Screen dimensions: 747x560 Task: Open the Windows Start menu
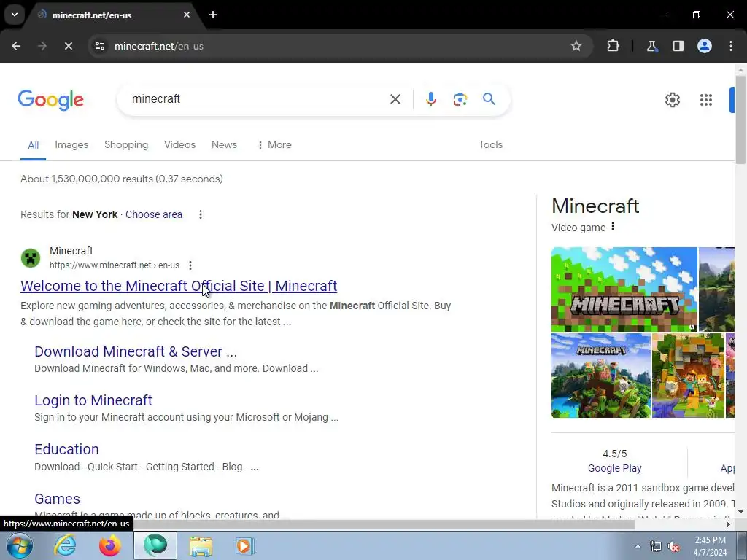click(x=20, y=545)
